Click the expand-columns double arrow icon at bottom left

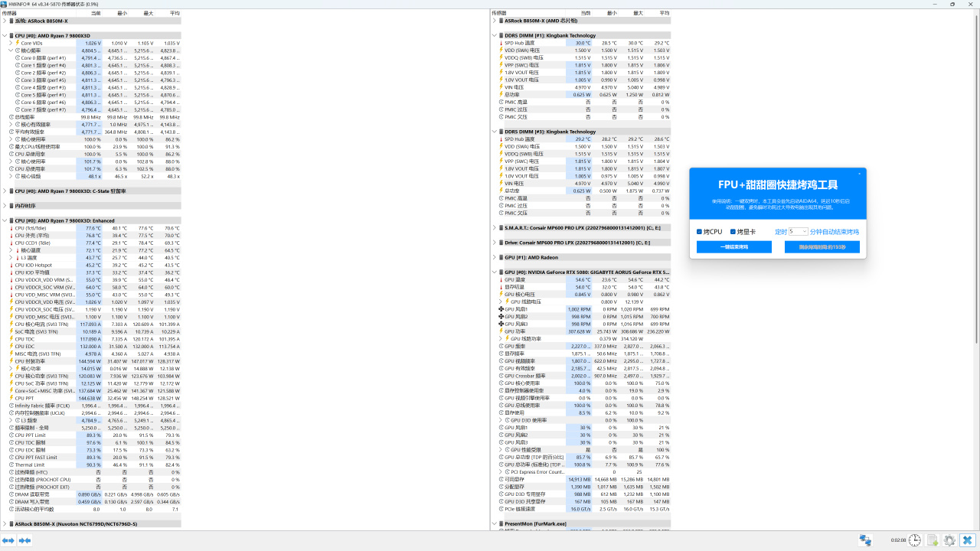(8, 540)
